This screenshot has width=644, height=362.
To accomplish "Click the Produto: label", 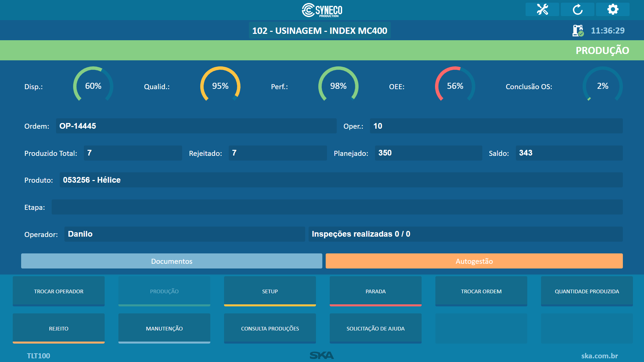I will pos(39,180).
